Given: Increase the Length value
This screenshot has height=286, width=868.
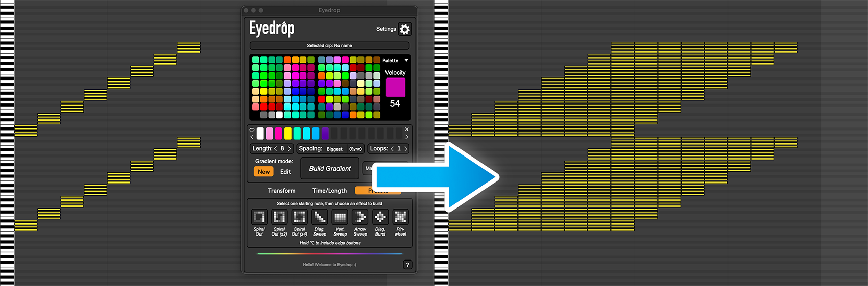Looking at the screenshot, I should coord(289,149).
